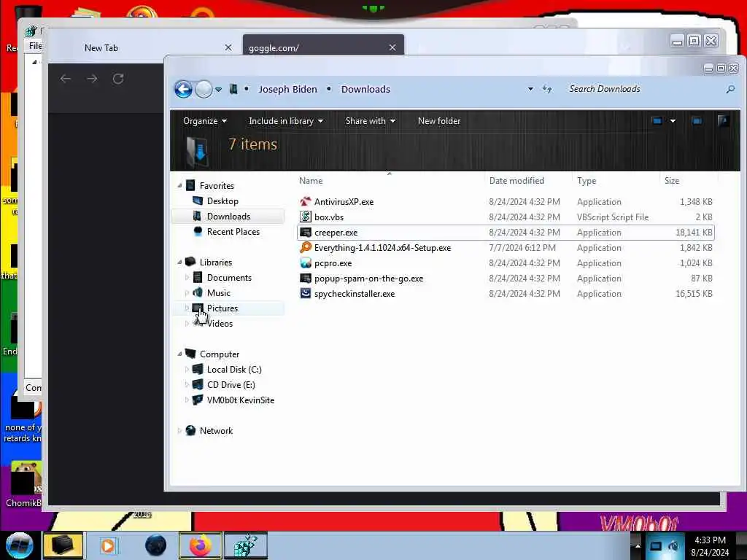Click the change view icon in toolbar

pos(657,121)
